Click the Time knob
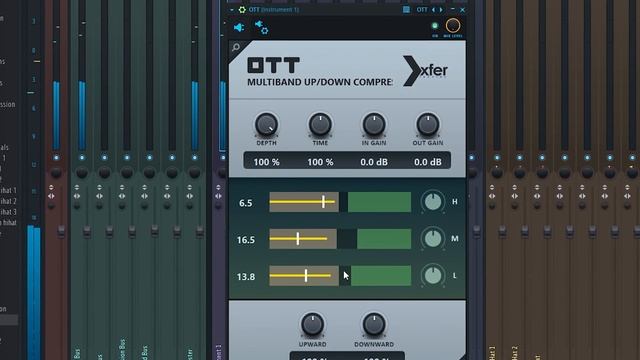 pos(320,124)
